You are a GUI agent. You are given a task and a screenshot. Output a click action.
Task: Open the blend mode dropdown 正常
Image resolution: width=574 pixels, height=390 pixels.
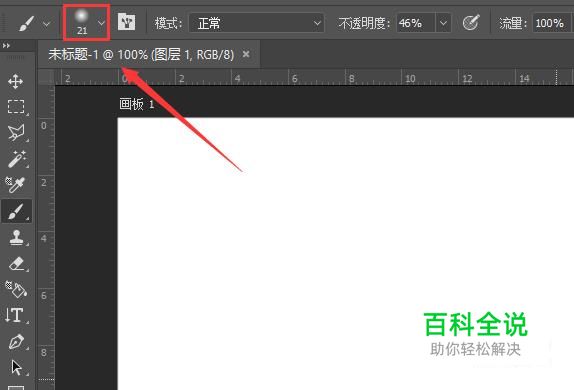(256, 24)
